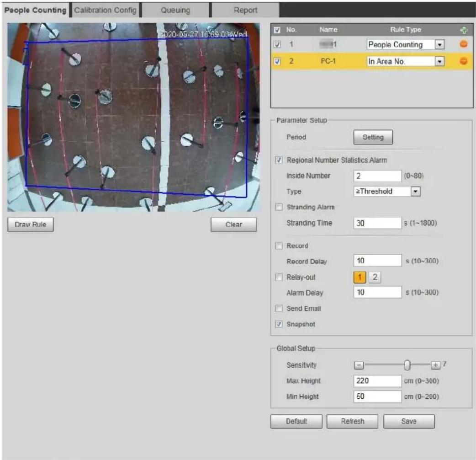
Task: Toggle the select-all checkbox in rule table header
Action: tap(277, 30)
